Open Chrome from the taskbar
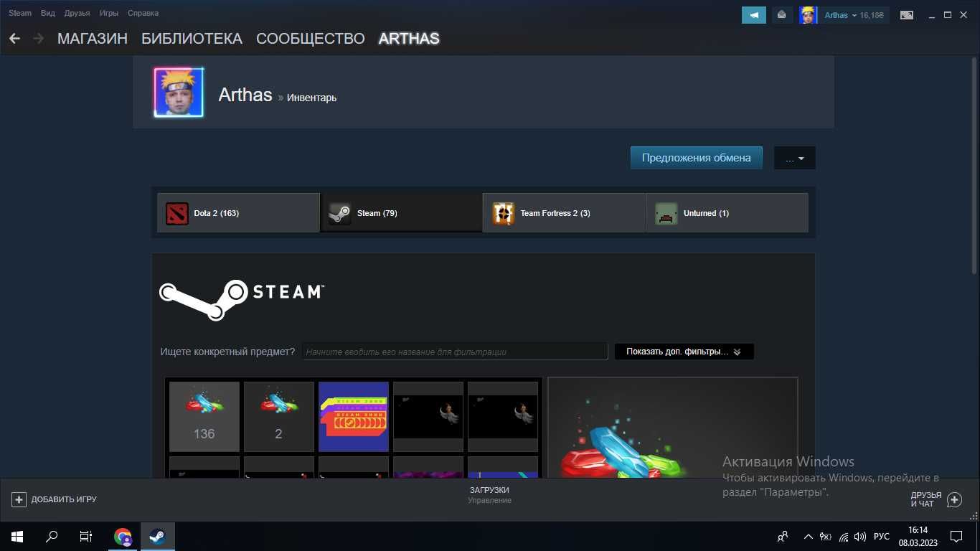The height and width of the screenshot is (551, 980). [123, 537]
